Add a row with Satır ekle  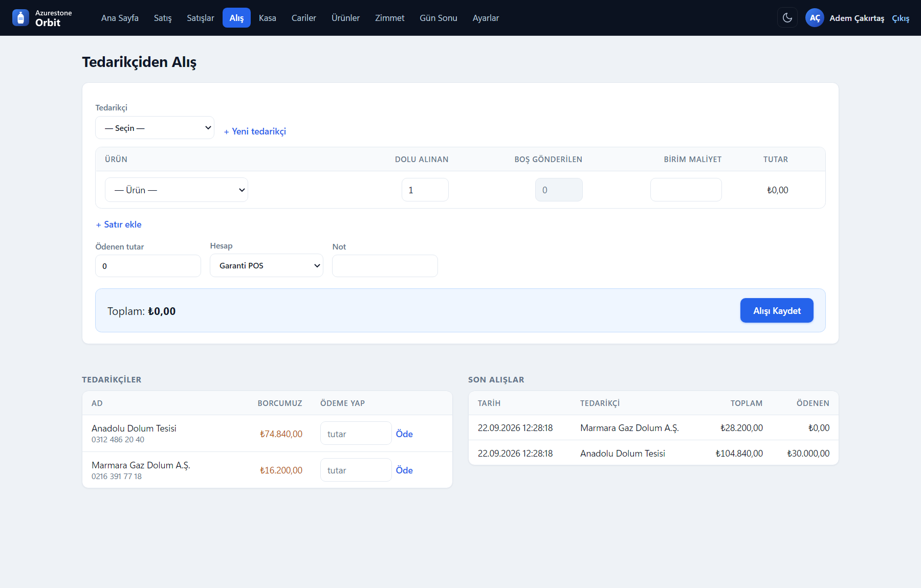[x=119, y=224]
